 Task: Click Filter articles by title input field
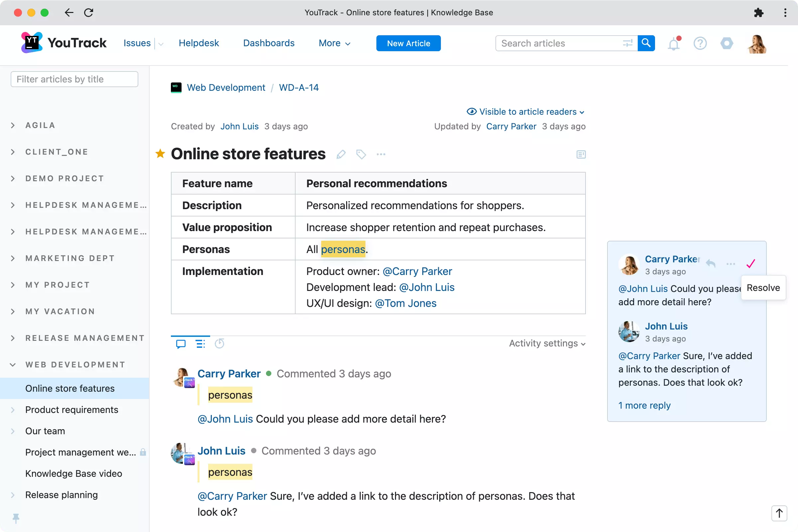(74, 79)
